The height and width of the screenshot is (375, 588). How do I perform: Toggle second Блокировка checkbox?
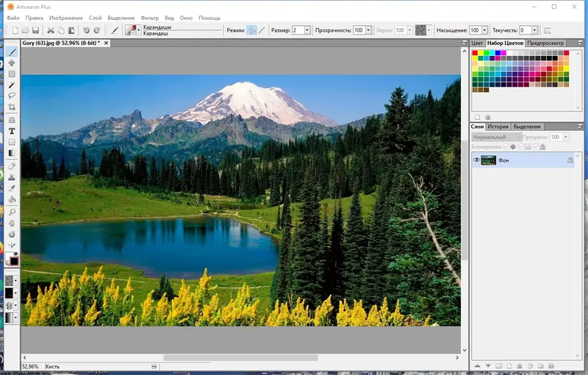click(521, 146)
